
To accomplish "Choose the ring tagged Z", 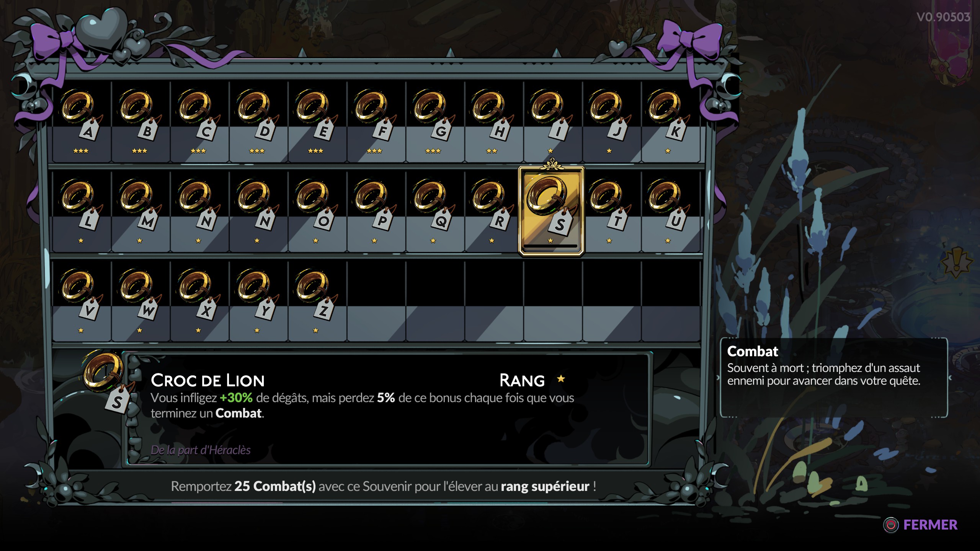I will click(316, 301).
